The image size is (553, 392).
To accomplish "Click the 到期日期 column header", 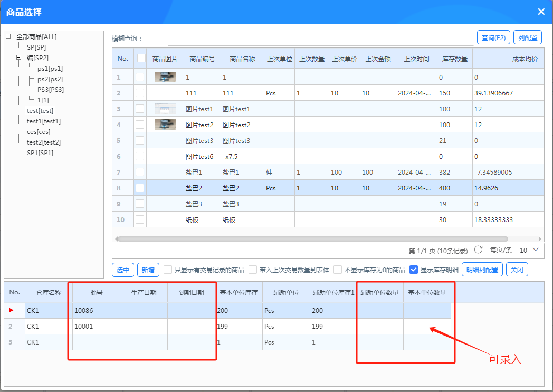I will (x=191, y=292).
